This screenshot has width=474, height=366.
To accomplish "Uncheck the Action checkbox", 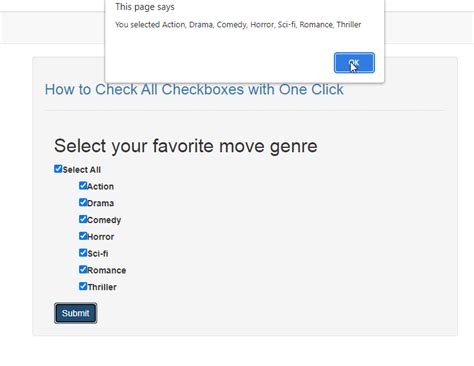I will pos(83,186).
